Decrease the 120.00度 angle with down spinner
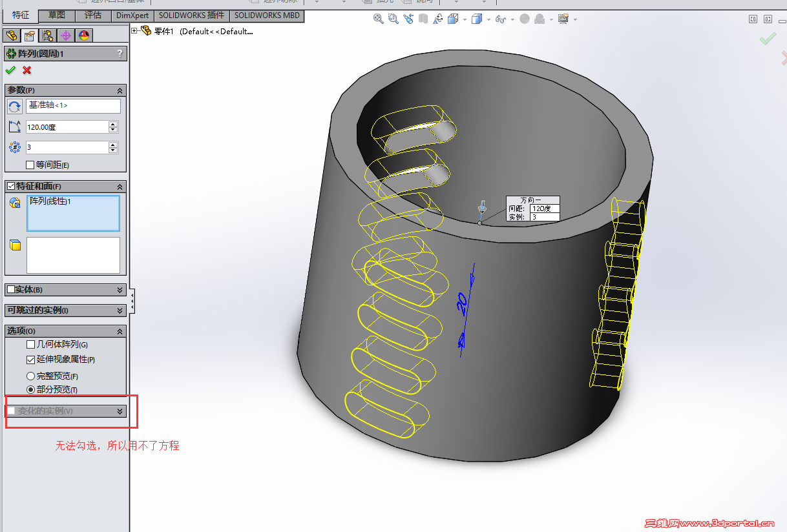The width and height of the screenshot is (787, 532). 113,130
